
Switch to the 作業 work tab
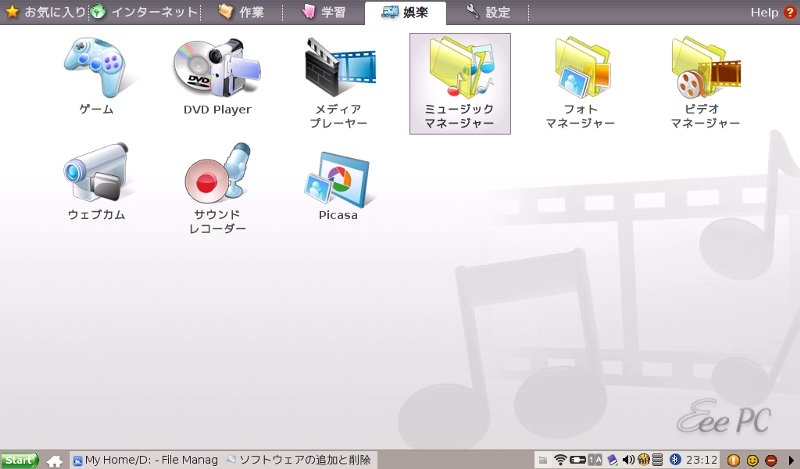tap(241, 12)
